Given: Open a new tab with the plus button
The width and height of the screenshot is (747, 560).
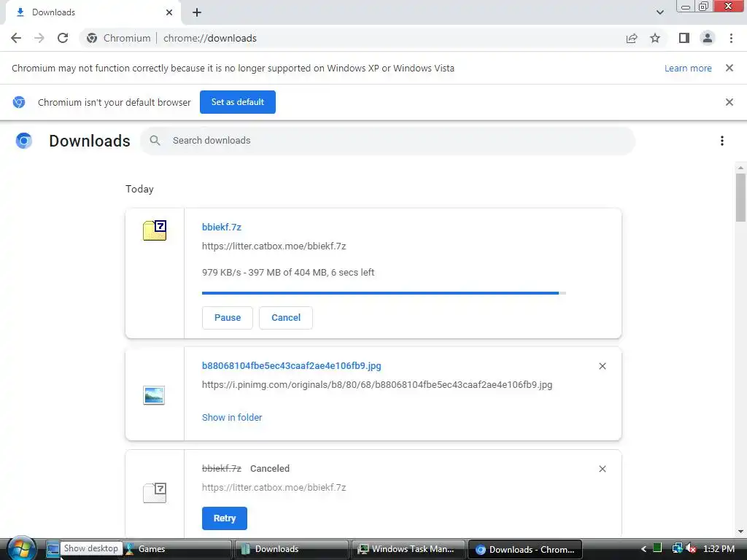Looking at the screenshot, I should (197, 12).
